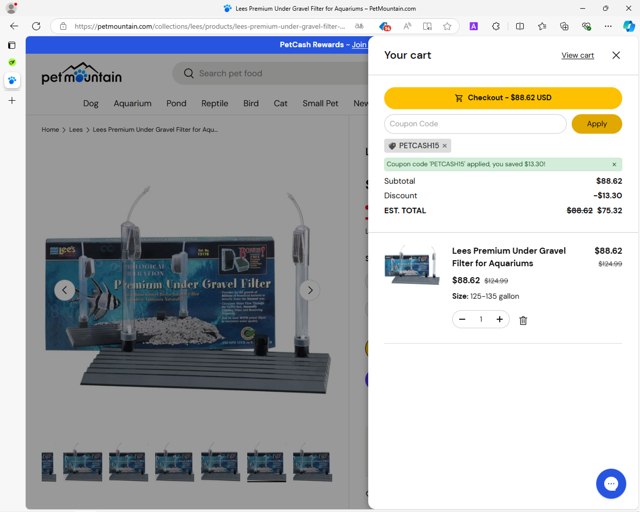Open the Aquarium menu
The width and height of the screenshot is (640, 512).
pos(132,103)
